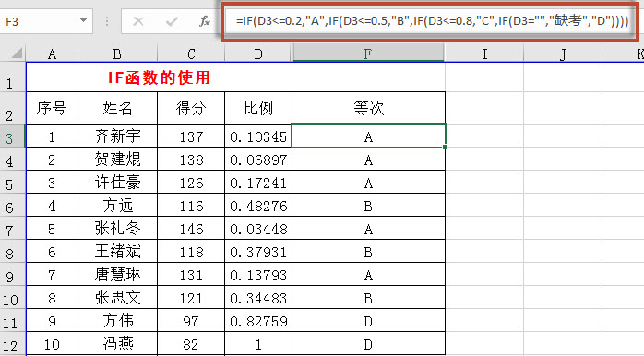Viewport: 644px width, 356px height.
Task: Click the Select All corner triangle
Action: pyautogui.click(x=17, y=53)
